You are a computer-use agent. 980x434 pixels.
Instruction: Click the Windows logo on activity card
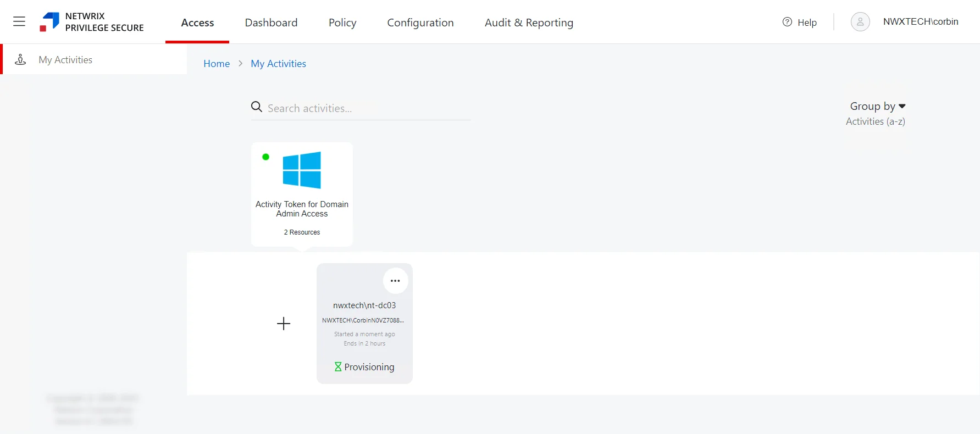tap(302, 170)
